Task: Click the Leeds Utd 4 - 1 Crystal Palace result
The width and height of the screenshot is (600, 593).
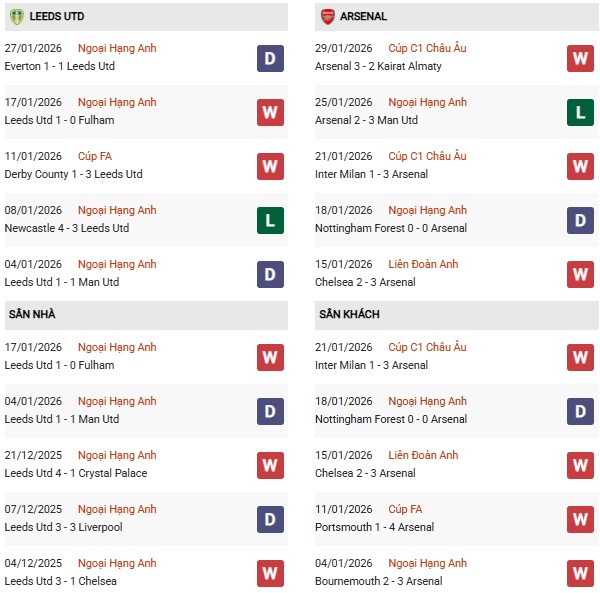Action: [76, 473]
